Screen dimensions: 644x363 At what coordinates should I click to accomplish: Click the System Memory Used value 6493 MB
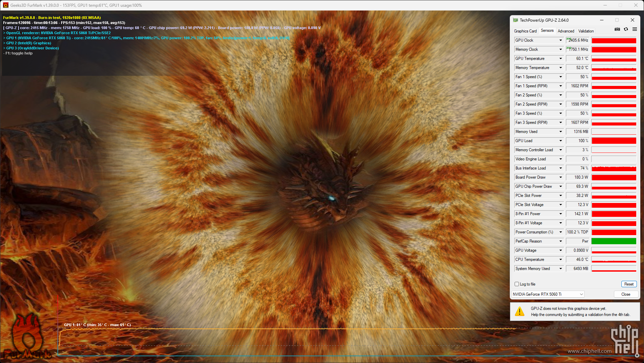[x=578, y=269]
